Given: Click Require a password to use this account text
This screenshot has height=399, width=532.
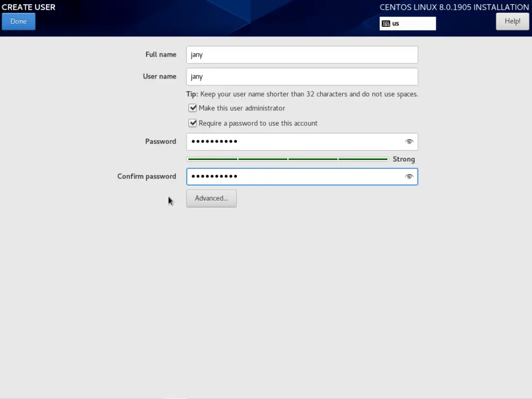Looking at the screenshot, I should (258, 124).
